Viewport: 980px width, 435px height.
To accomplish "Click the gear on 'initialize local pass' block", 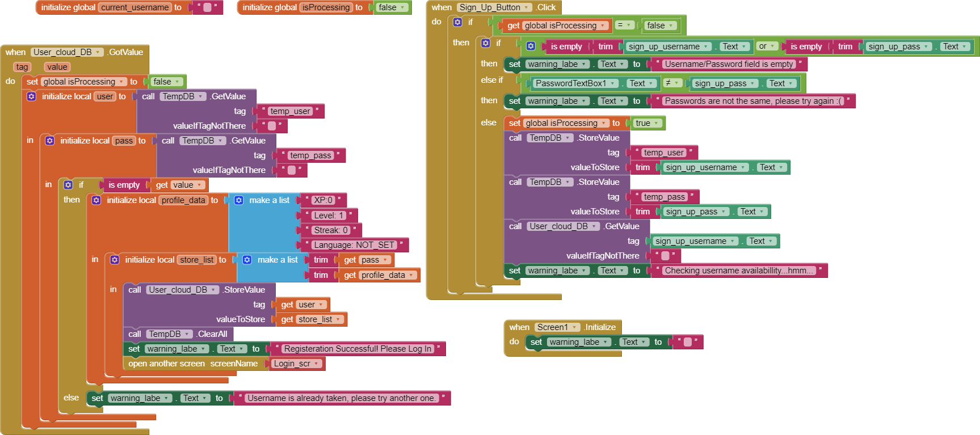I will [x=50, y=141].
